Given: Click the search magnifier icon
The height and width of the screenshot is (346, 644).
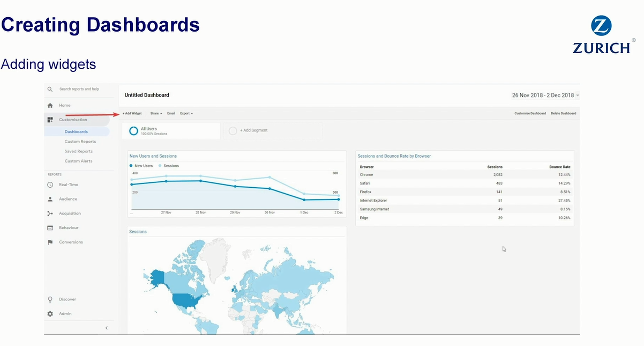Looking at the screenshot, I should tap(50, 89).
